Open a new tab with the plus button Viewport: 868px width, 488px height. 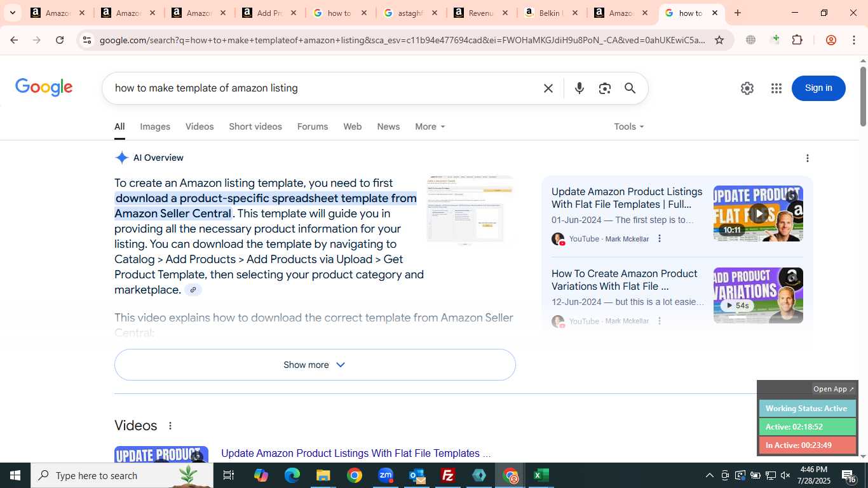738,13
